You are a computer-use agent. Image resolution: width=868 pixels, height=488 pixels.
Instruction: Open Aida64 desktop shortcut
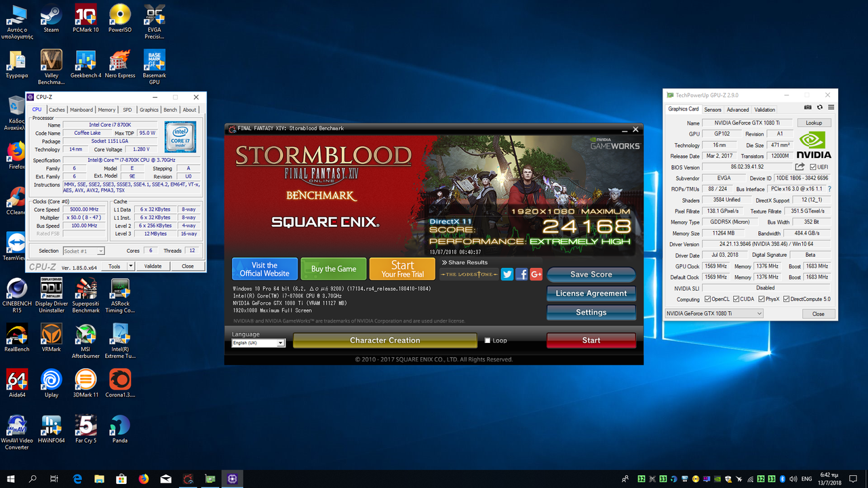pos(17,383)
